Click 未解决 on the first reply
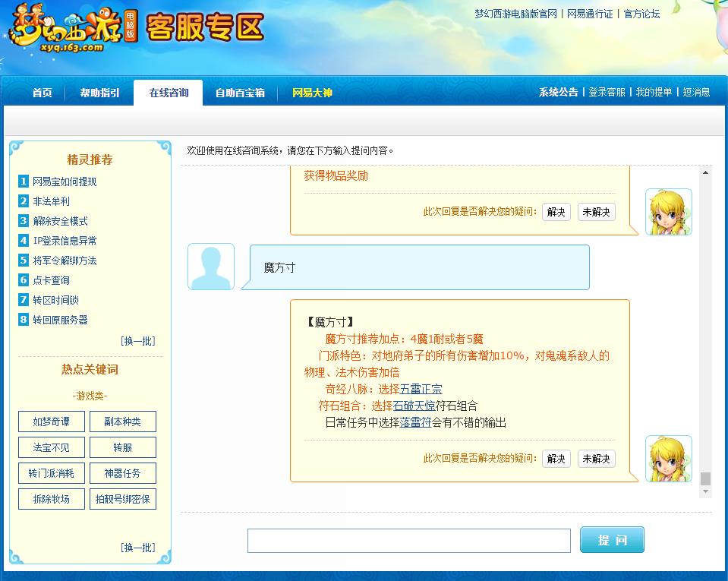The image size is (728, 581). point(596,212)
